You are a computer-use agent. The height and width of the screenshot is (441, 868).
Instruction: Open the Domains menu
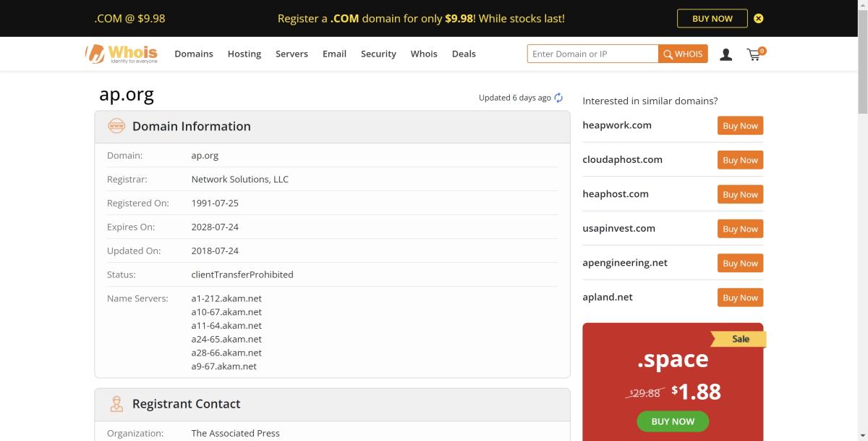193,54
